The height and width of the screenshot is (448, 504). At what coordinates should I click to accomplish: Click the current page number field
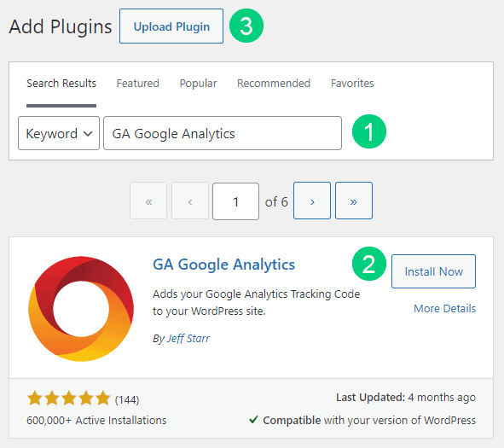(x=235, y=201)
